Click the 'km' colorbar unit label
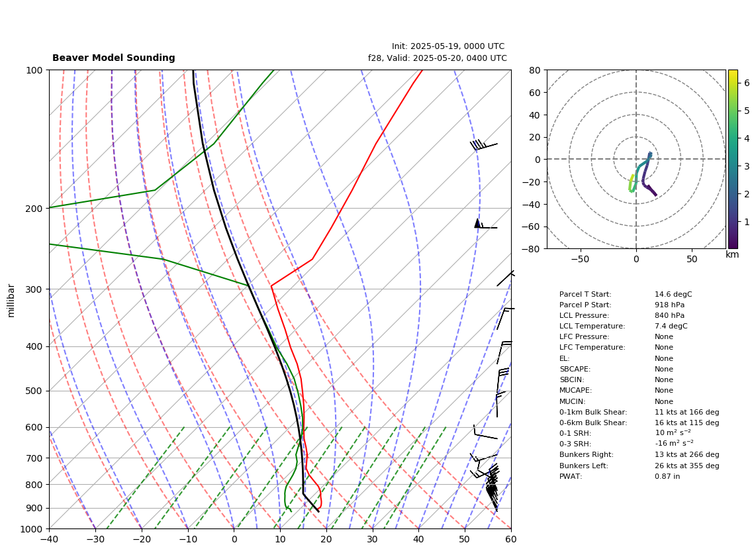 point(732,254)
